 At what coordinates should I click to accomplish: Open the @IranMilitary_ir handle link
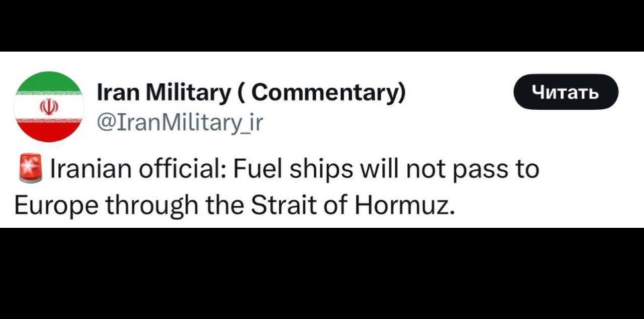pos(180,122)
